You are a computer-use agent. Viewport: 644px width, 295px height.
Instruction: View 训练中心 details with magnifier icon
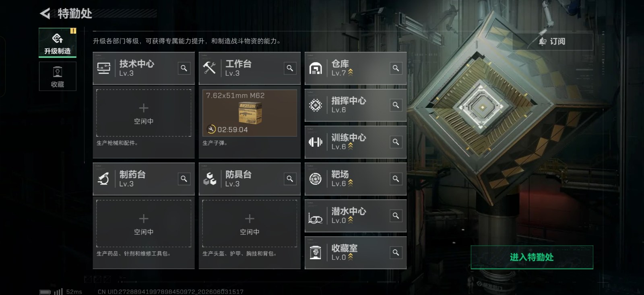point(396,142)
